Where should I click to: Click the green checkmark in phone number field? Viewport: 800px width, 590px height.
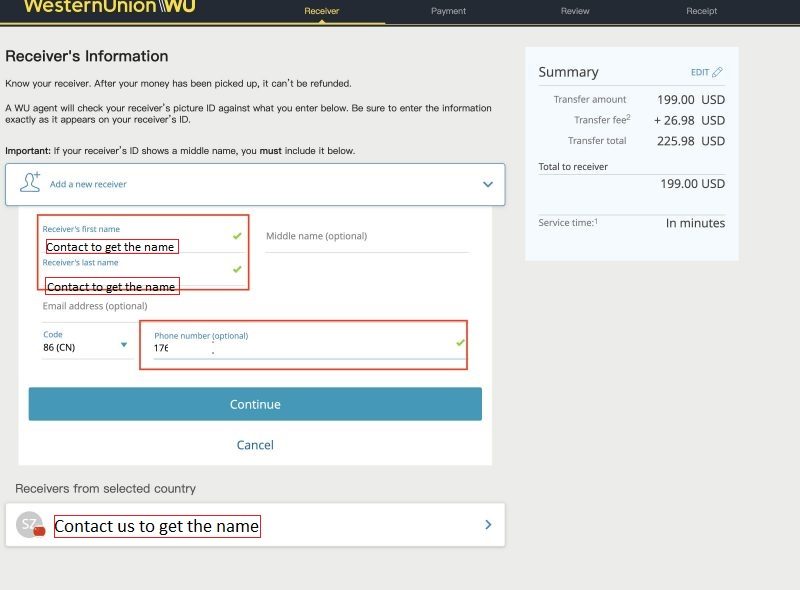point(460,343)
